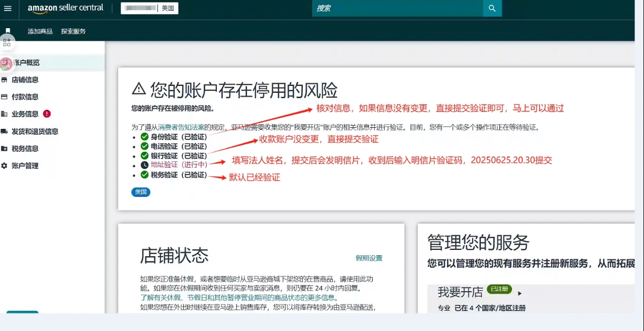Expand the 我要开店 arrow

[x=520, y=293]
